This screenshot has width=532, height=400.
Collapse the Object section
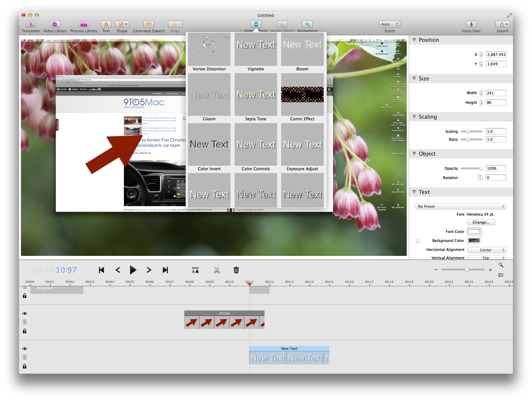click(414, 154)
